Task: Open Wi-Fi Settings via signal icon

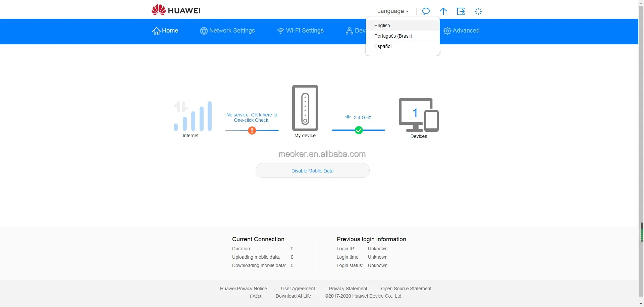Action: click(280, 31)
